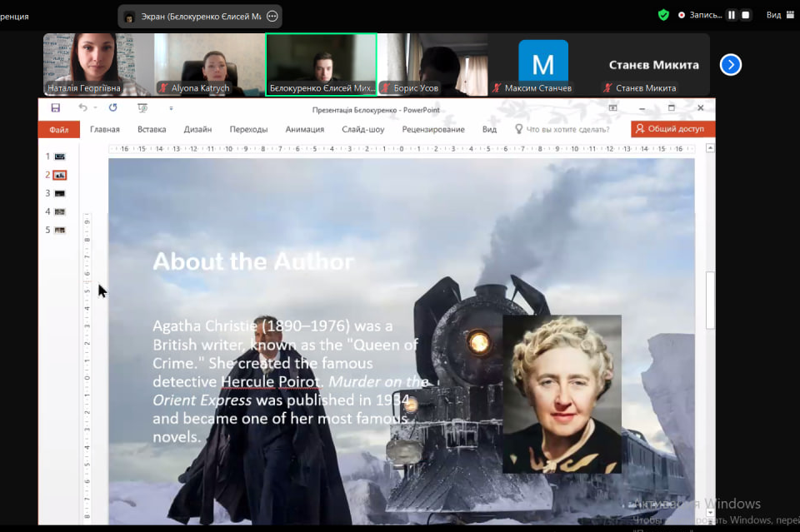Open the Zoom Вид view menu
Image resolution: width=800 pixels, height=532 pixels.
coord(780,15)
